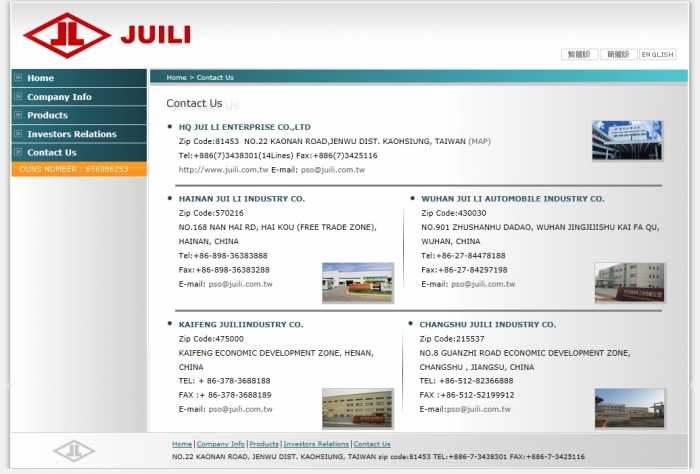Click the Zip Code:475000 text
The image size is (700, 474).
pyautogui.click(x=211, y=339)
